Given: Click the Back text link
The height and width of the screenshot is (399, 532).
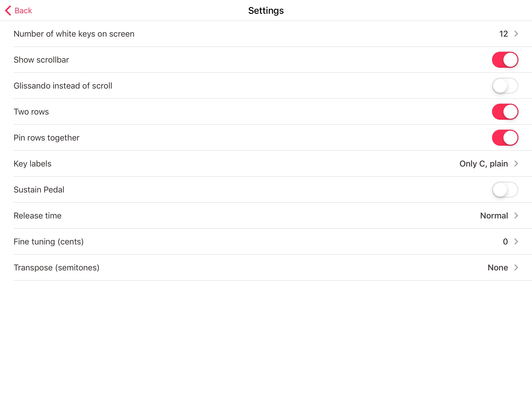Looking at the screenshot, I should tap(23, 11).
